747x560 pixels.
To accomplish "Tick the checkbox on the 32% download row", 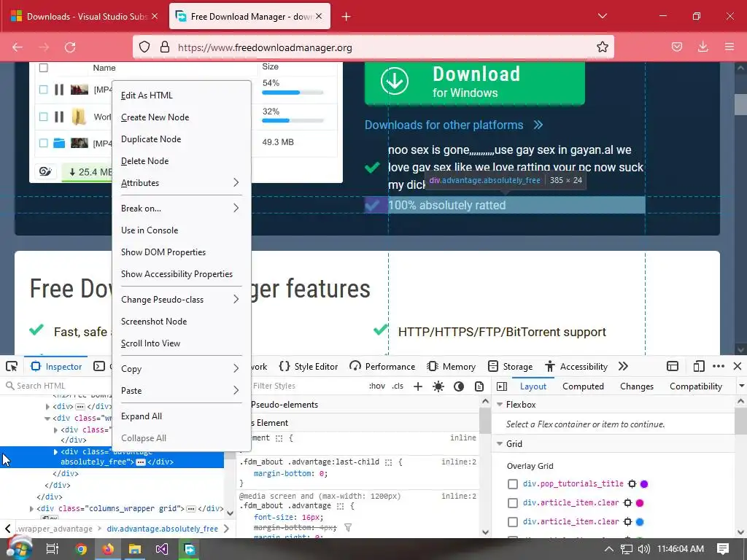I will (43, 117).
